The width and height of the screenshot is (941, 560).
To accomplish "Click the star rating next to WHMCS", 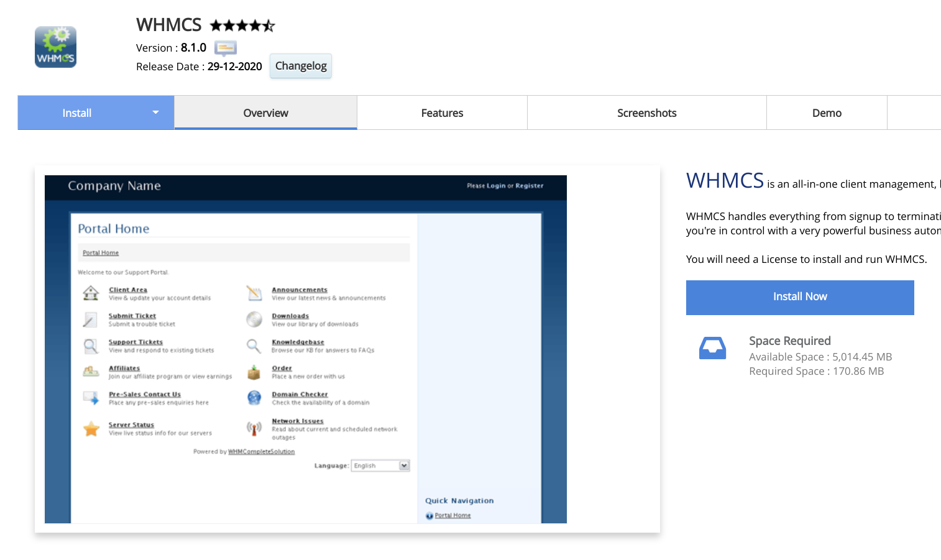I will (242, 25).
